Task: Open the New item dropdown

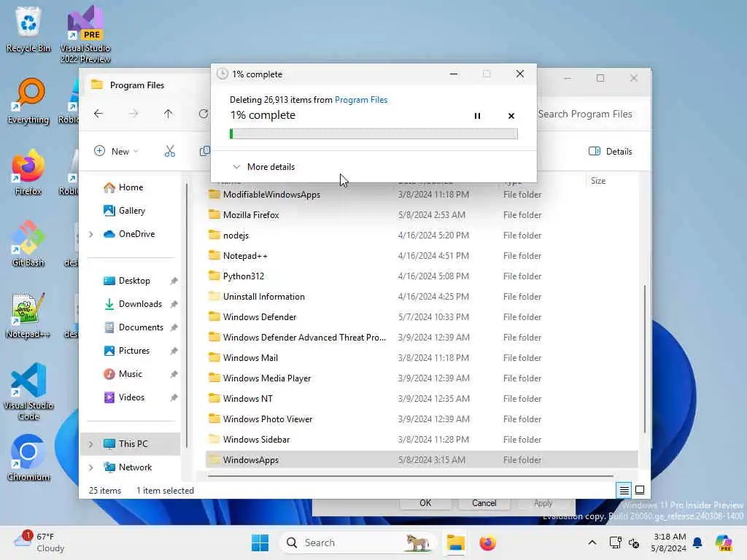Action: pyautogui.click(x=116, y=152)
